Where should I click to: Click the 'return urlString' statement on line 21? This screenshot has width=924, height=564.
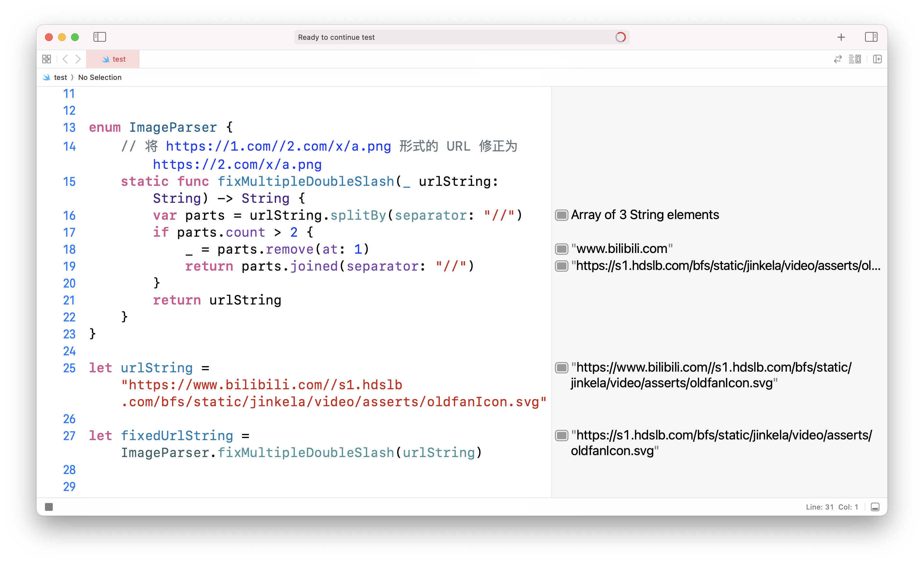(x=217, y=300)
